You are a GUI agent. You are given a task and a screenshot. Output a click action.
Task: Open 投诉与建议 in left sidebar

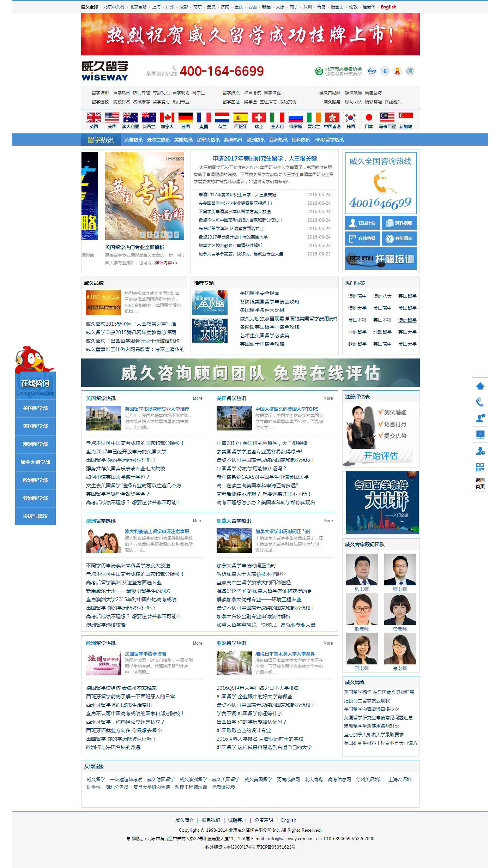point(35,516)
